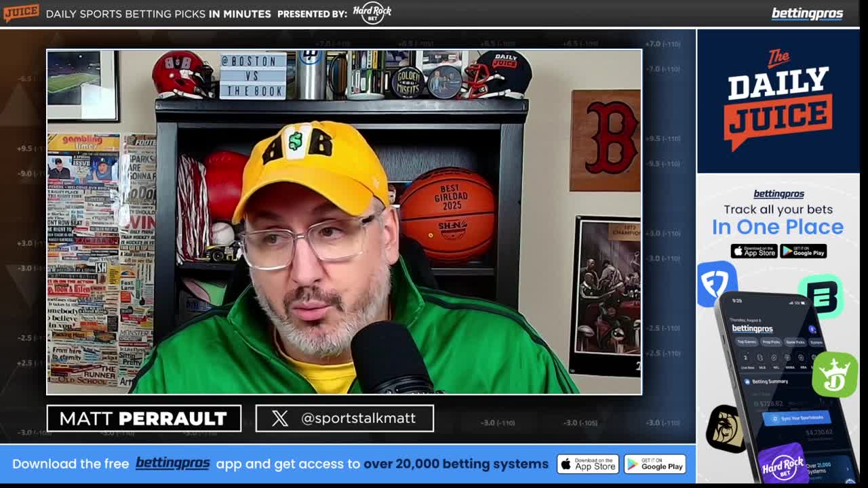This screenshot has width=868, height=488.
Task: Select the Game Picks tab
Action: click(795, 342)
